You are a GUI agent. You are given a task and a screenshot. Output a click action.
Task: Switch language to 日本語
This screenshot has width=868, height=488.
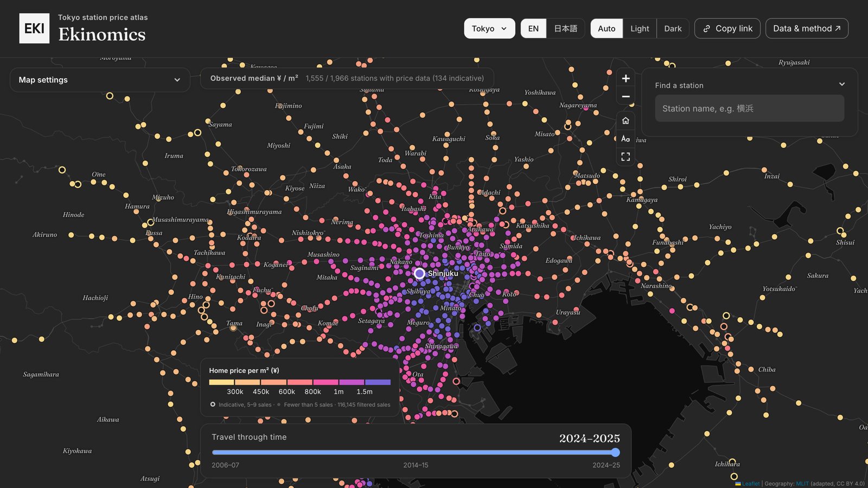(x=565, y=29)
